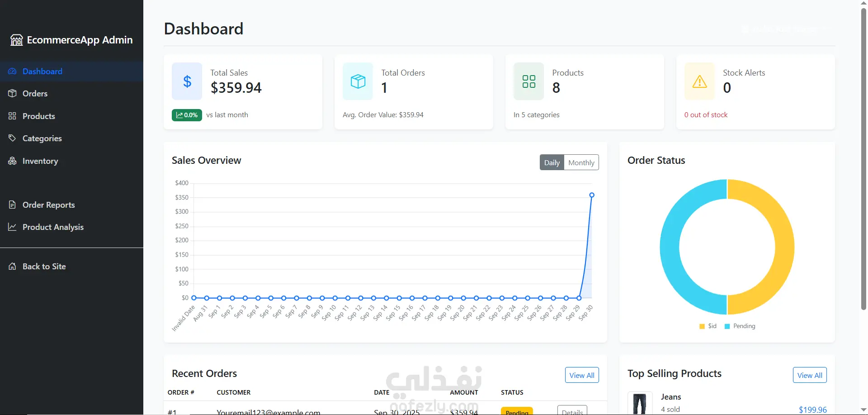Click the Categories tag icon in sidebar

[x=12, y=138]
